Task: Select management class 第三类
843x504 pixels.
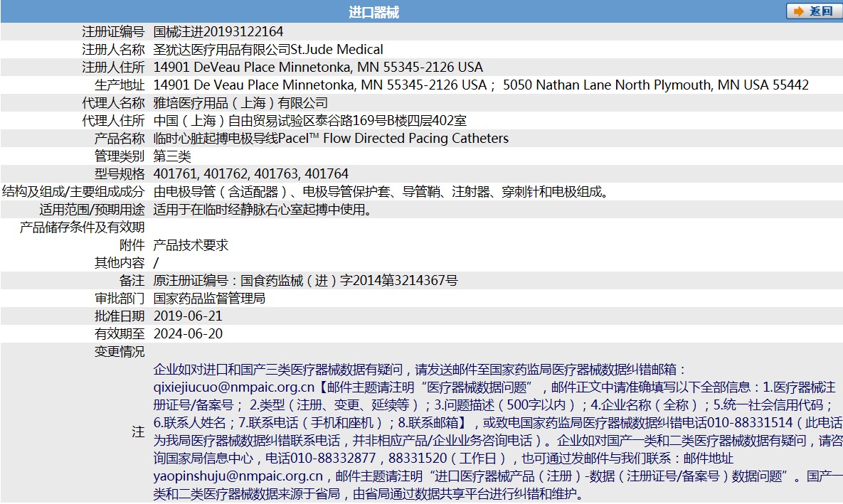Action: click(172, 156)
